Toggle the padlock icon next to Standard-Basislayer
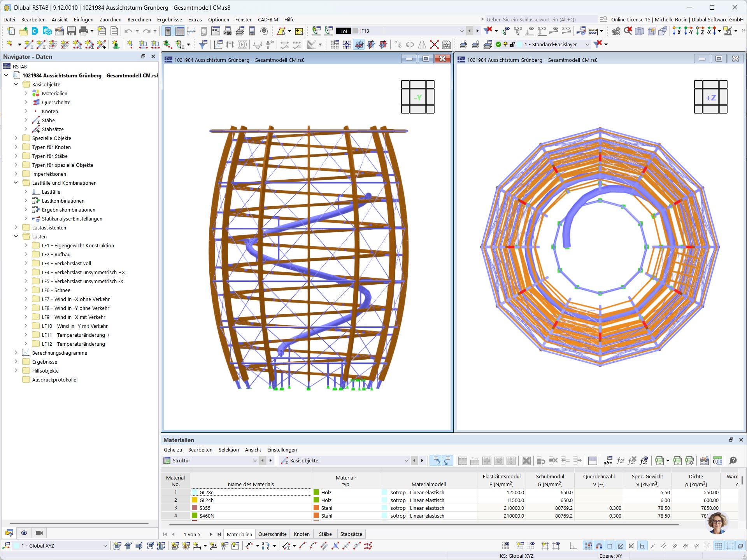This screenshot has width=747, height=560. (x=512, y=44)
